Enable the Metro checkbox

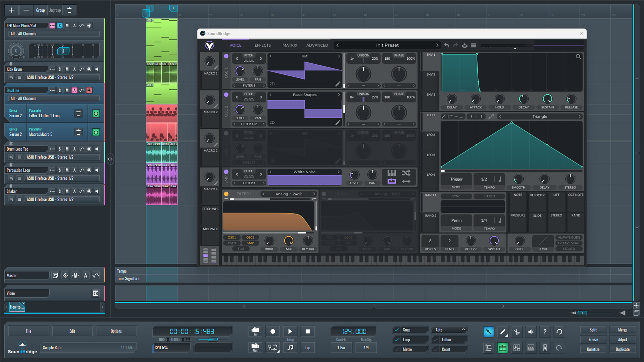(397, 349)
